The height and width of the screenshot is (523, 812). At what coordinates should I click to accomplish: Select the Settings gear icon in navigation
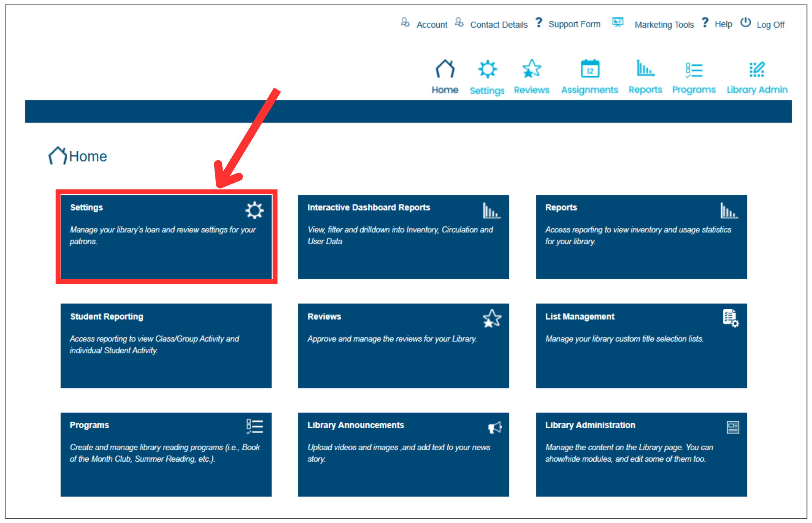click(x=487, y=69)
